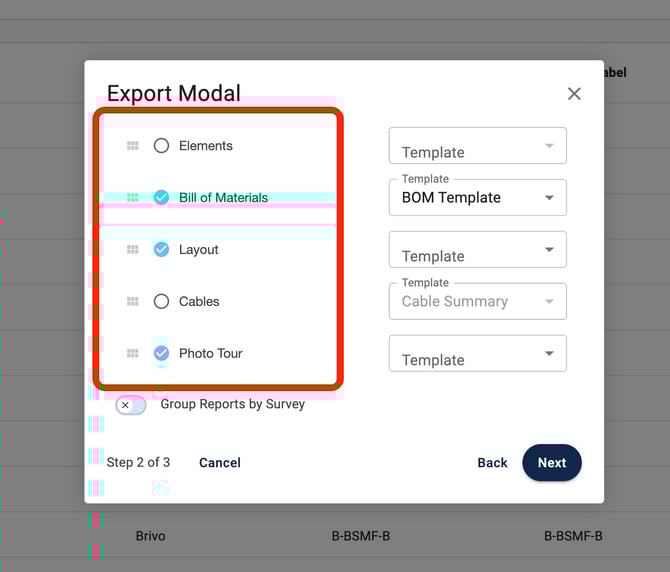Click the drag handle beside Layout
670x572 pixels.
(132, 250)
